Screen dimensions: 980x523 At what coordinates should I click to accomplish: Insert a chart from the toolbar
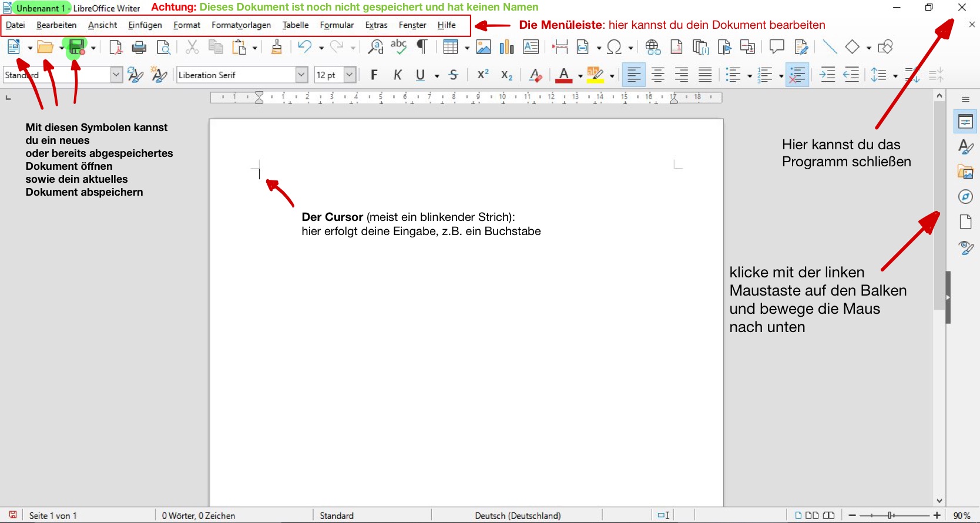pyautogui.click(x=506, y=47)
